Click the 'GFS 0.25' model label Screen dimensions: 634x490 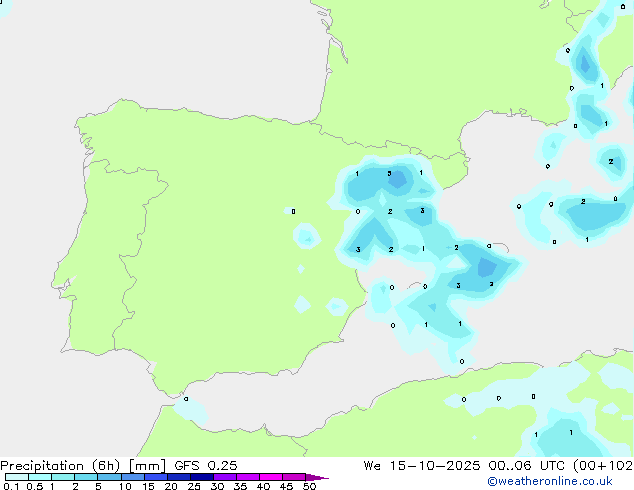click(x=206, y=466)
